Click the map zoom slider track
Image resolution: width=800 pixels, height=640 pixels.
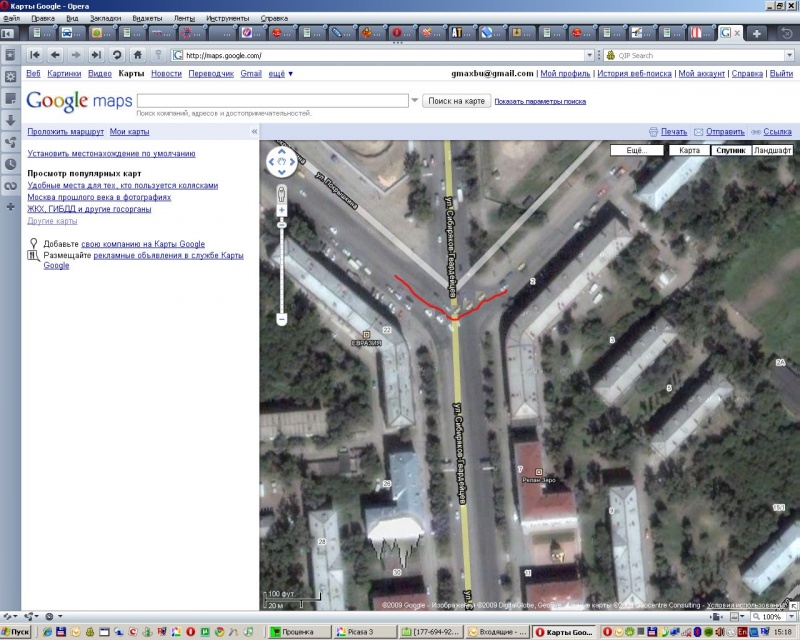click(x=282, y=265)
